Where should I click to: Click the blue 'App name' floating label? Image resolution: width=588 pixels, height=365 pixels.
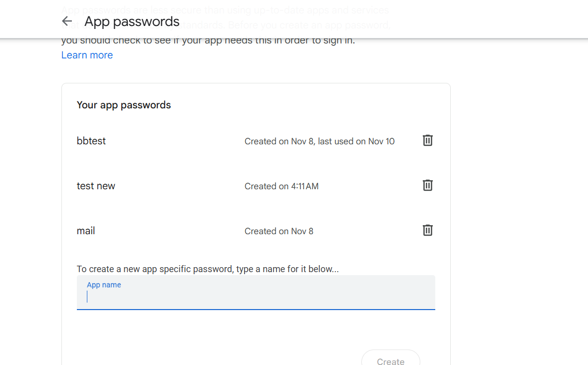click(104, 285)
